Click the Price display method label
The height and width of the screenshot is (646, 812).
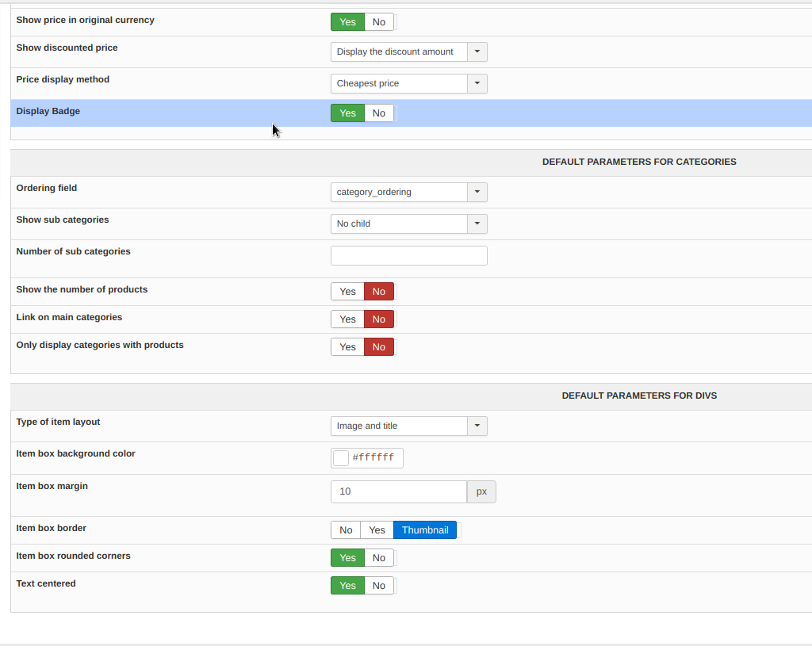tap(63, 80)
